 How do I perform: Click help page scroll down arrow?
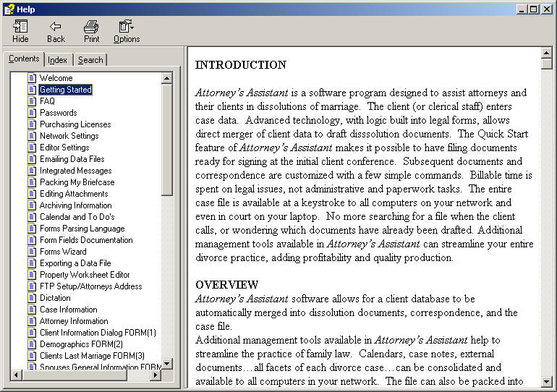tap(546, 382)
